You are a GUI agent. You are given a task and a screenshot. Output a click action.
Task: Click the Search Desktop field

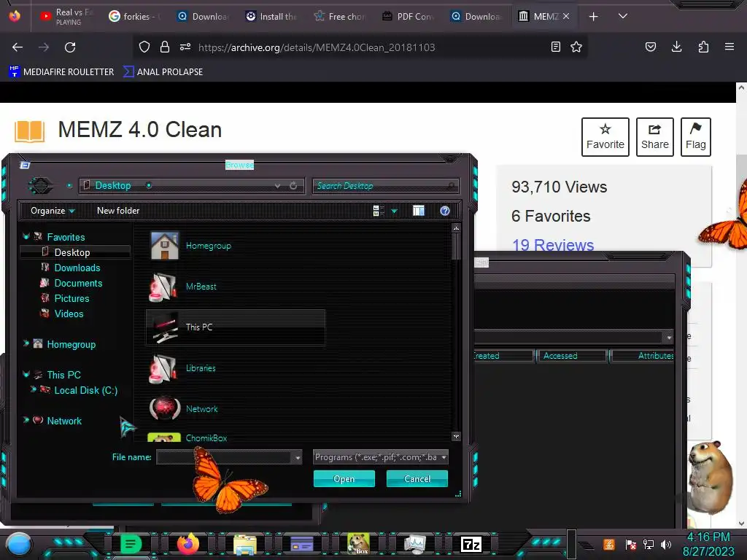[385, 186]
